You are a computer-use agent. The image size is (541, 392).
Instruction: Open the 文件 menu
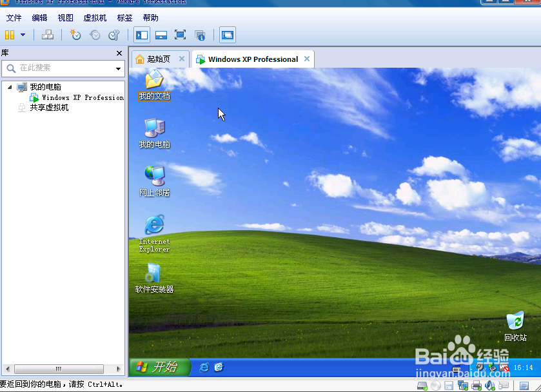click(14, 17)
